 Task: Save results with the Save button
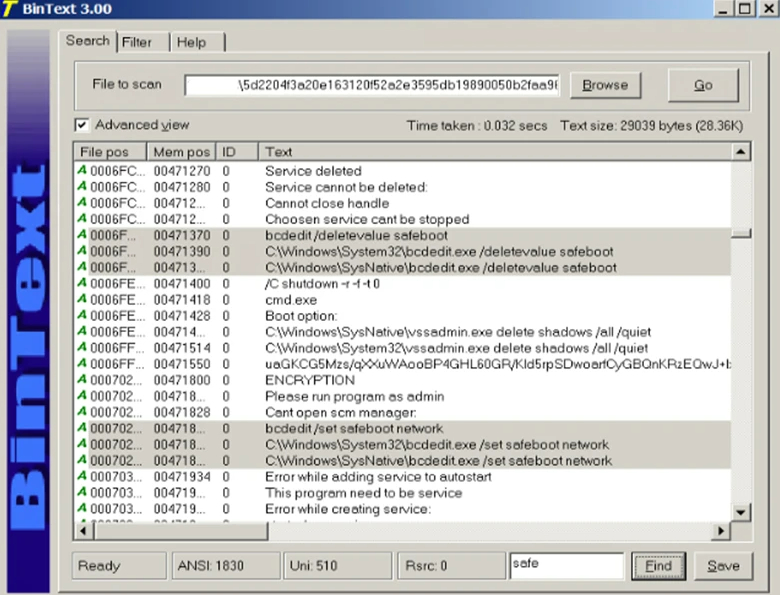coord(723,566)
